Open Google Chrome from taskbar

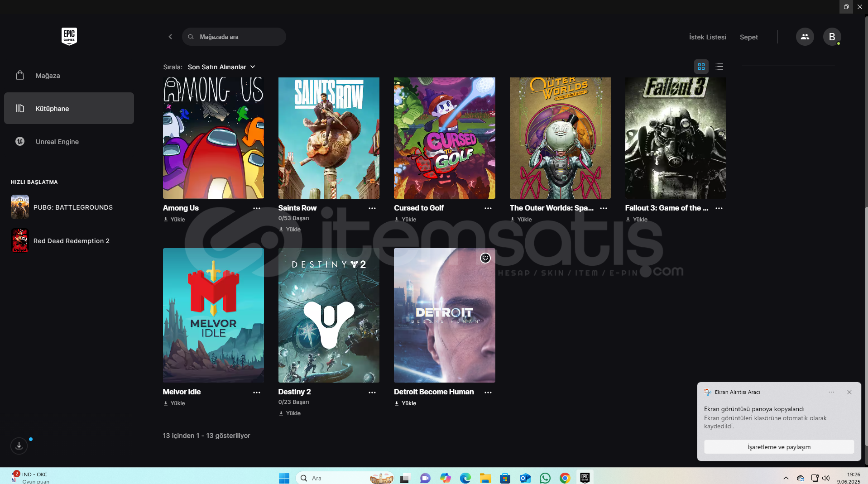tap(565, 478)
